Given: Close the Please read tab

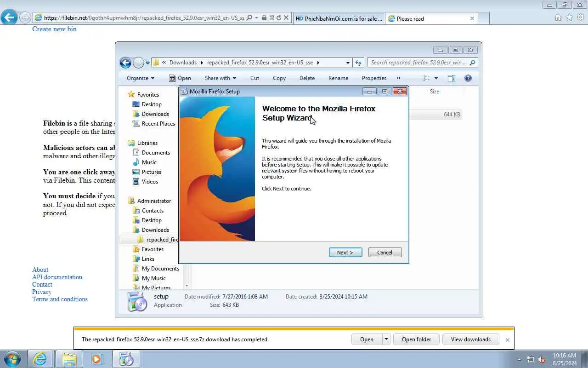Looking at the screenshot, I should tap(472, 18).
